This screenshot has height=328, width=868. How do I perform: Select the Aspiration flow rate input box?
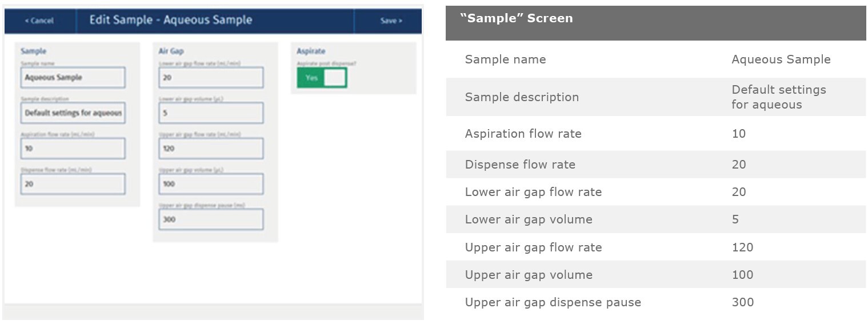click(73, 149)
